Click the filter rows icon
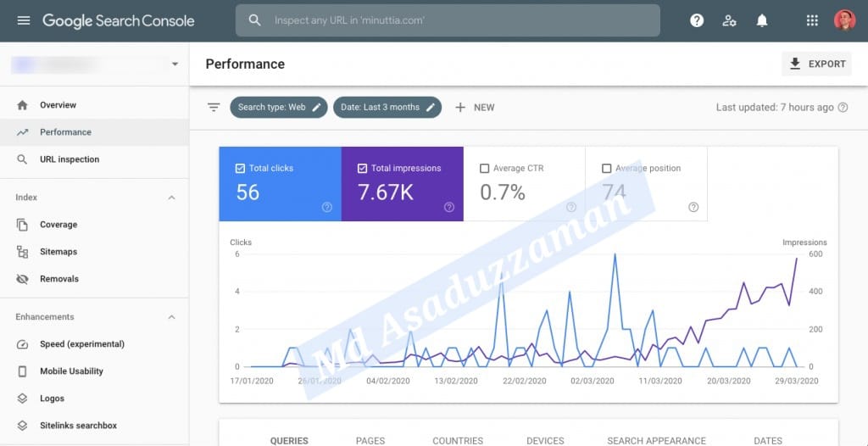This screenshot has width=868, height=446. (x=214, y=108)
